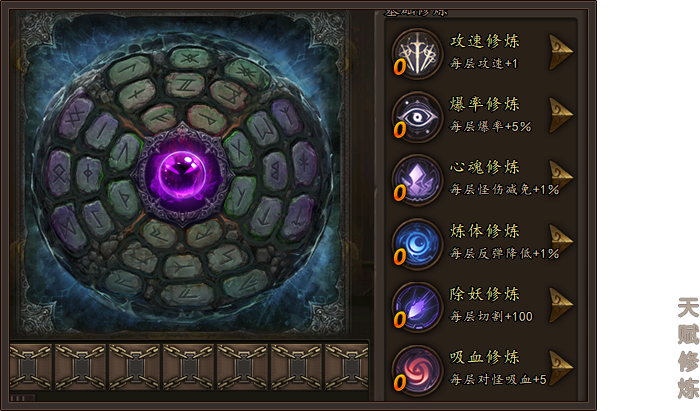Select the 吸血修炼 red spiral icon
700x411 pixels.
[x=417, y=370]
